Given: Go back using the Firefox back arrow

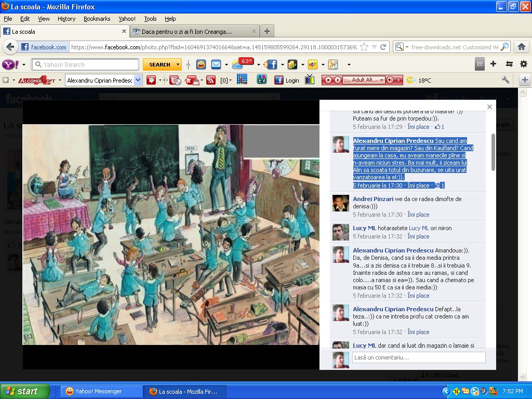Looking at the screenshot, I should (10, 47).
